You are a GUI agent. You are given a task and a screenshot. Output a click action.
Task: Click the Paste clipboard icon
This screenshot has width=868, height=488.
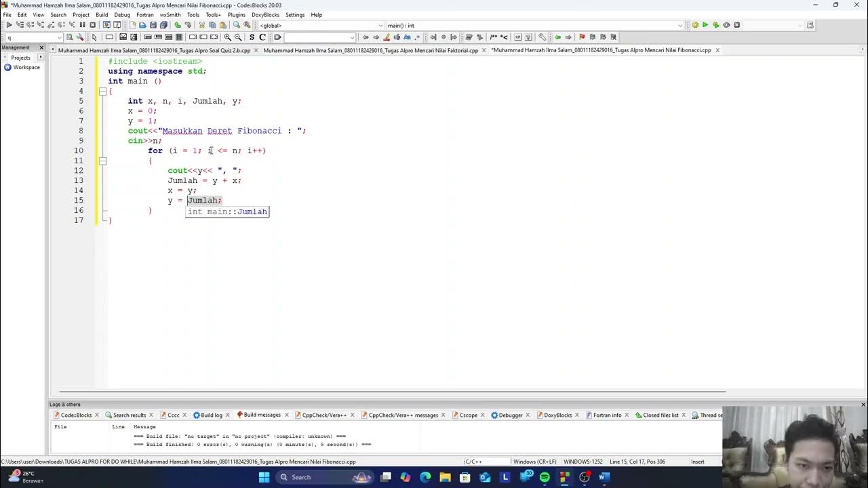pos(223,25)
